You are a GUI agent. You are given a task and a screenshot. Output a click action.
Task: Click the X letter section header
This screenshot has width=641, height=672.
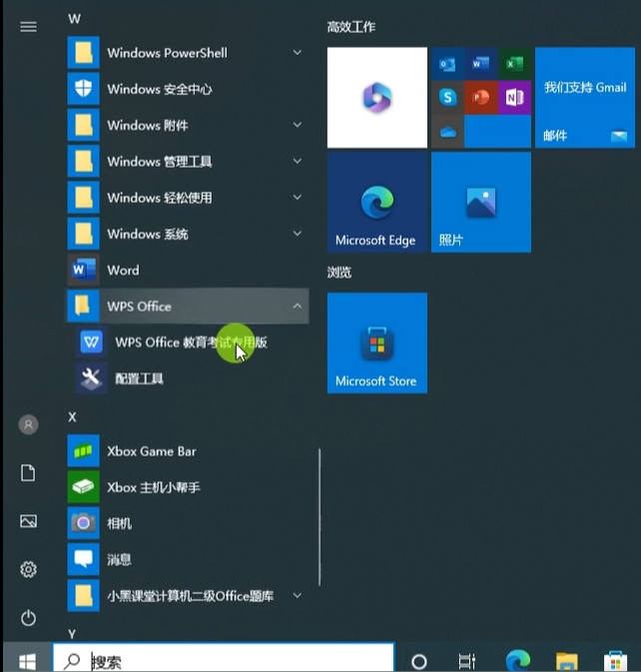[x=73, y=417]
